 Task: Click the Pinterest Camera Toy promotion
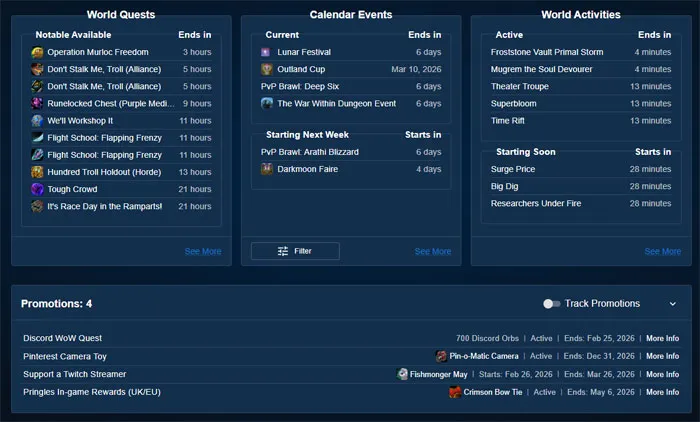click(x=65, y=356)
